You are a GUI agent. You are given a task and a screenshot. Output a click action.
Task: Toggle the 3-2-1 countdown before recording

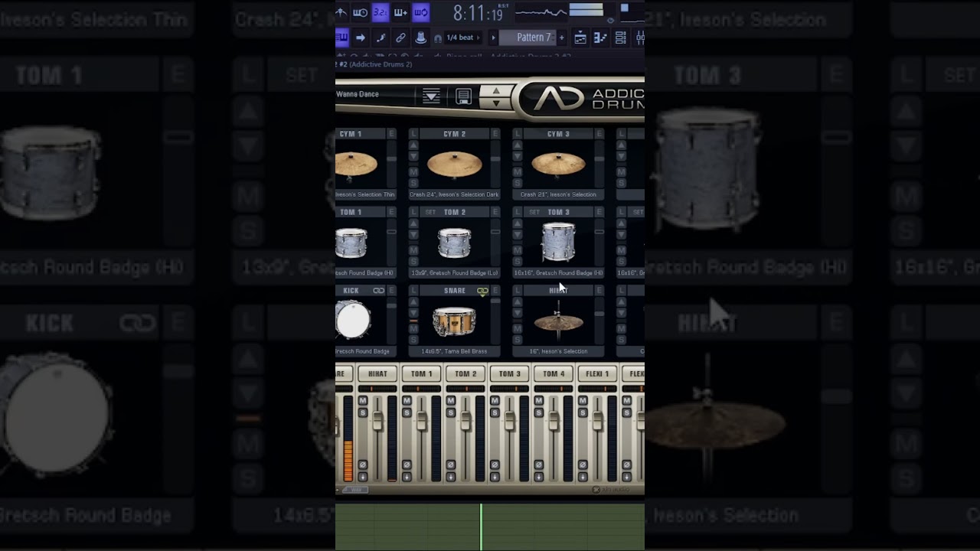coord(381,12)
